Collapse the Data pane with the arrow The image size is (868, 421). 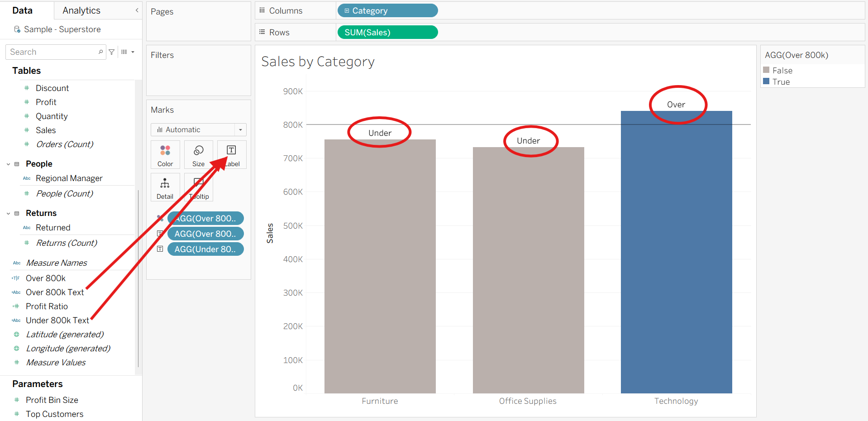(137, 10)
